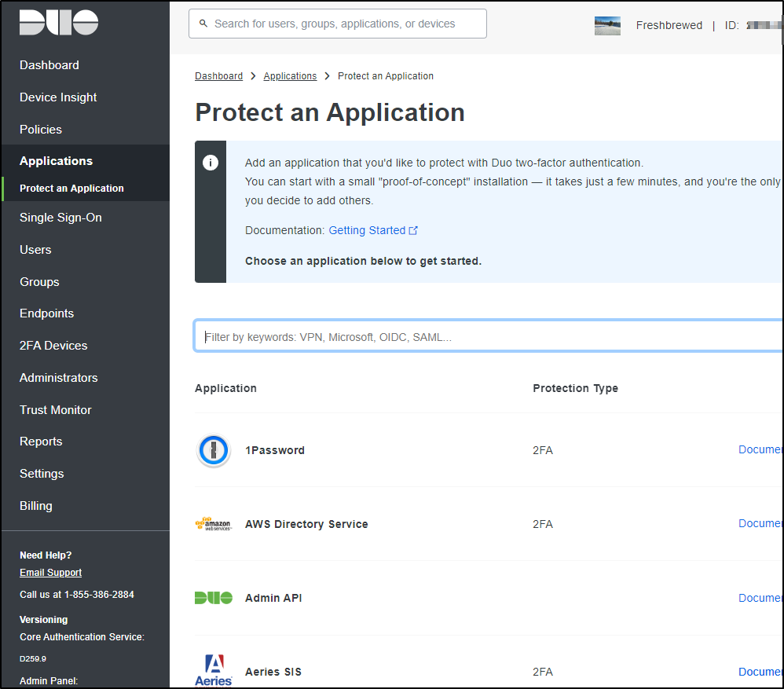The width and height of the screenshot is (784, 689).
Task: Open the Documentation link for AWS Directory Service
Action: (760, 523)
